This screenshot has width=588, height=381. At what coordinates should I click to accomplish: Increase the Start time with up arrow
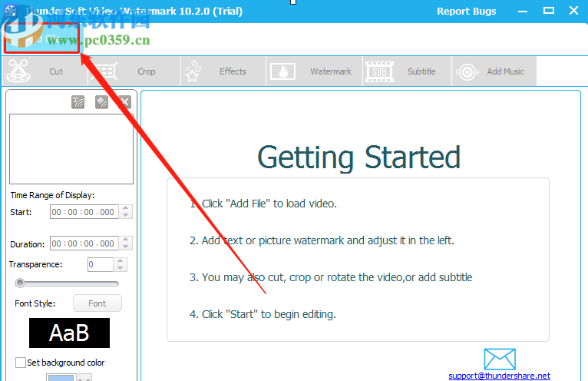click(126, 208)
